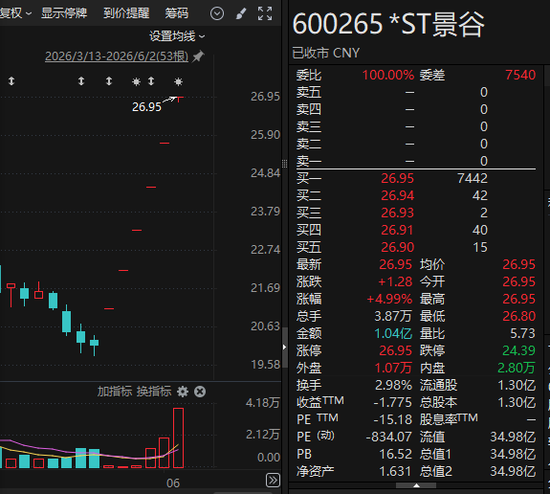Click the pin icon beside date range
Image resolution: width=550 pixels, height=494 pixels.
pyautogui.click(x=198, y=56)
